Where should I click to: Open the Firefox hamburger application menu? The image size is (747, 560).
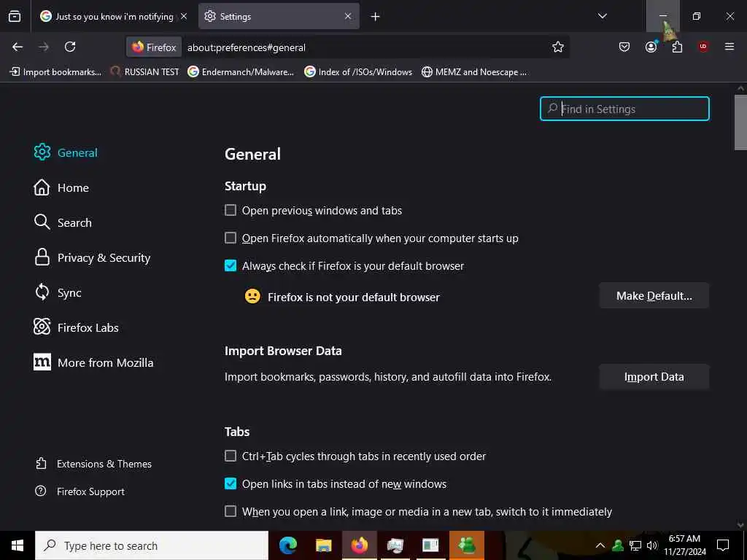(729, 47)
